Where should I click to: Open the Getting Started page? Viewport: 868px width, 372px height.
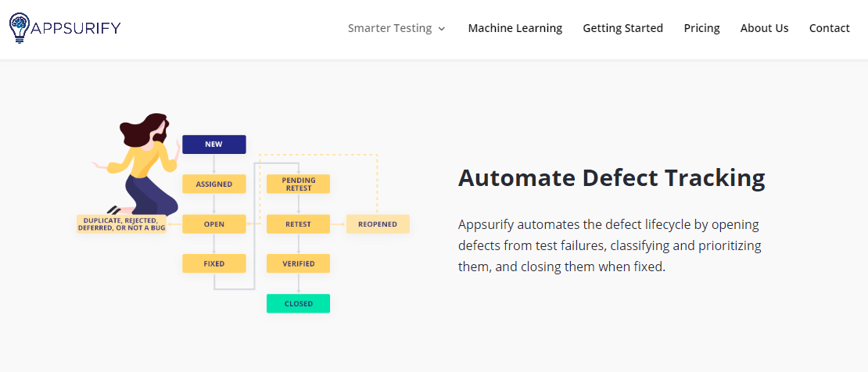click(622, 28)
